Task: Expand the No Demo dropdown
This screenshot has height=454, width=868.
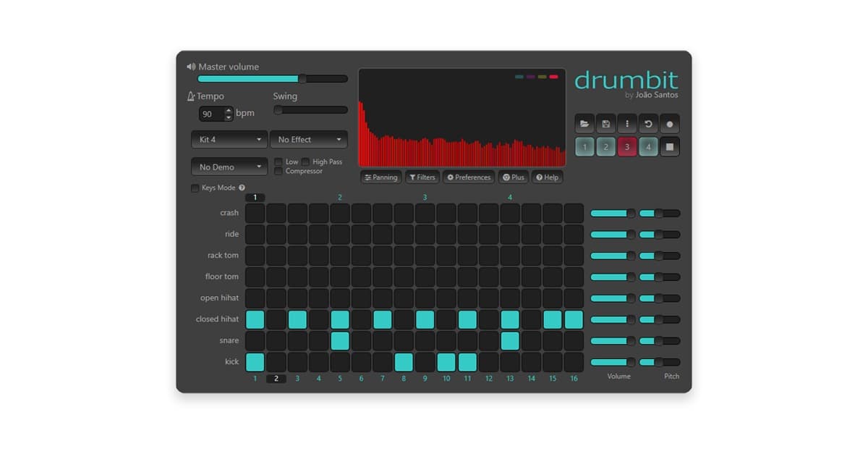Action: (229, 167)
